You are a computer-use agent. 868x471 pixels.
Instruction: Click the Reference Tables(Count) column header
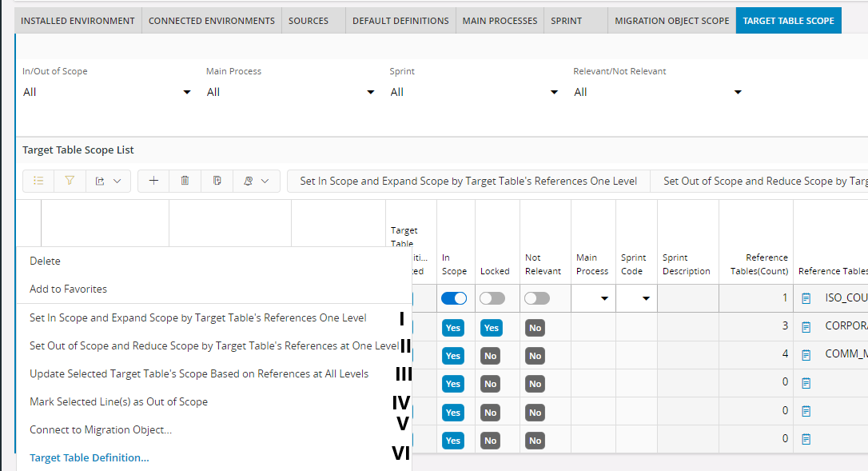(755, 264)
